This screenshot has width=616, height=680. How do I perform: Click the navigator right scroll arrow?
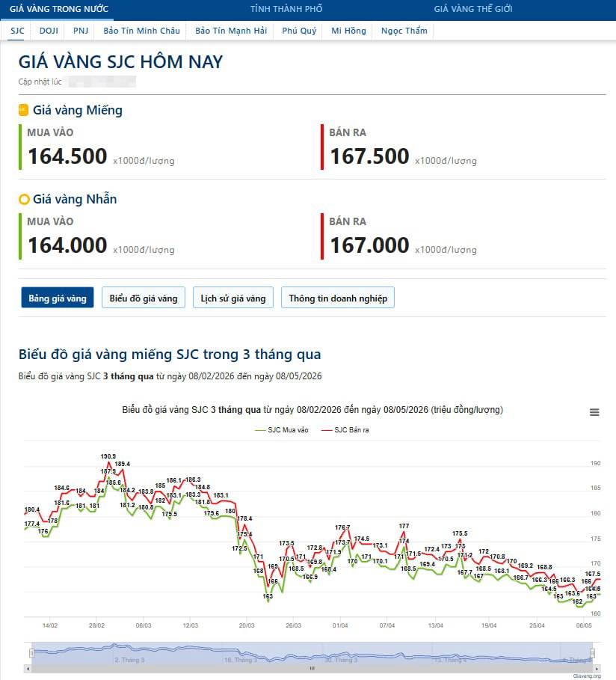(597, 668)
